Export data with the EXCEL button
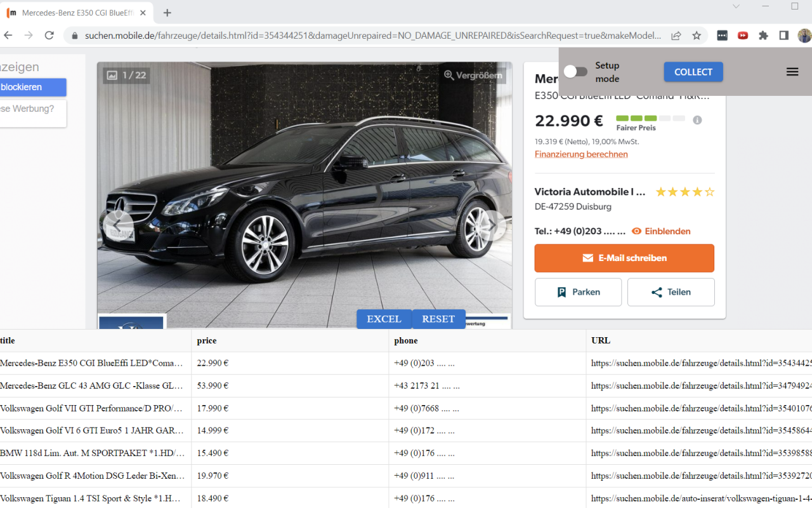Screen dimensions: 812x508 point(384,319)
